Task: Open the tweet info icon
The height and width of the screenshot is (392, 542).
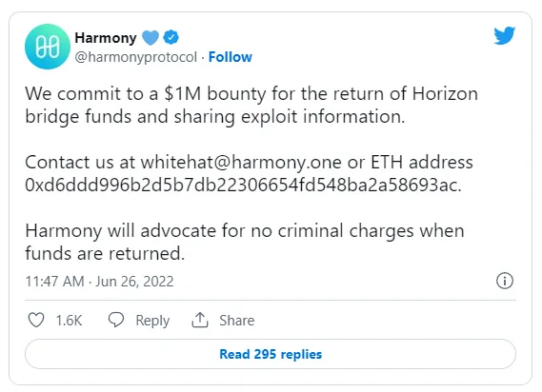Action: click(x=505, y=281)
